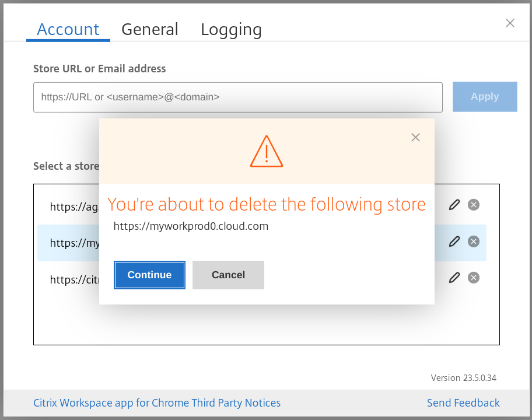Image resolution: width=532 pixels, height=420 pixels.
Task: Edit the https://ag store entry with pencil icon
Action: tap(454, 205)
